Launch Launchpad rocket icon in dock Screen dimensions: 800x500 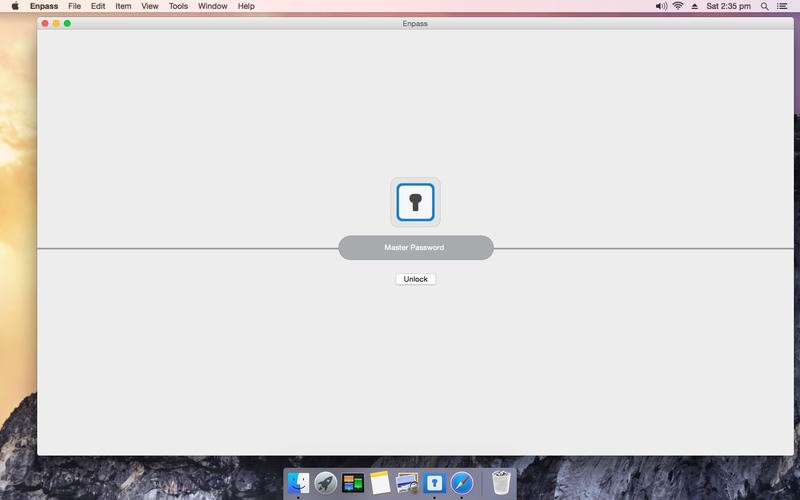(x=325, y=483)
